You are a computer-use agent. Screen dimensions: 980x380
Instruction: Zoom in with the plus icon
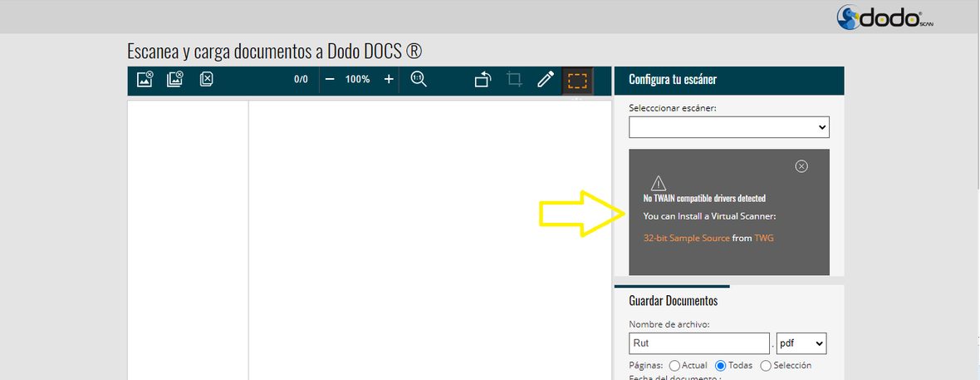389,80
